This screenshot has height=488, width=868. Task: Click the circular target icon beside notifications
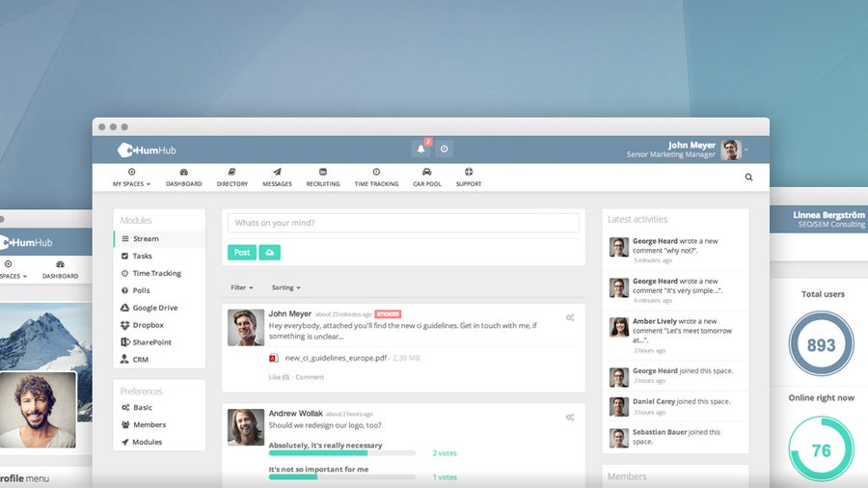coord(444,149)
